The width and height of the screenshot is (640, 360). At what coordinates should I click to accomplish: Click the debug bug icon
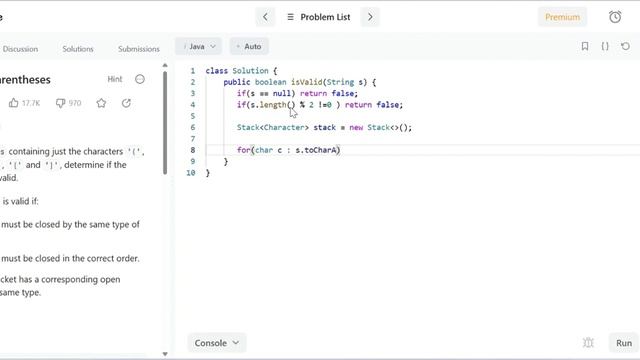588,343
